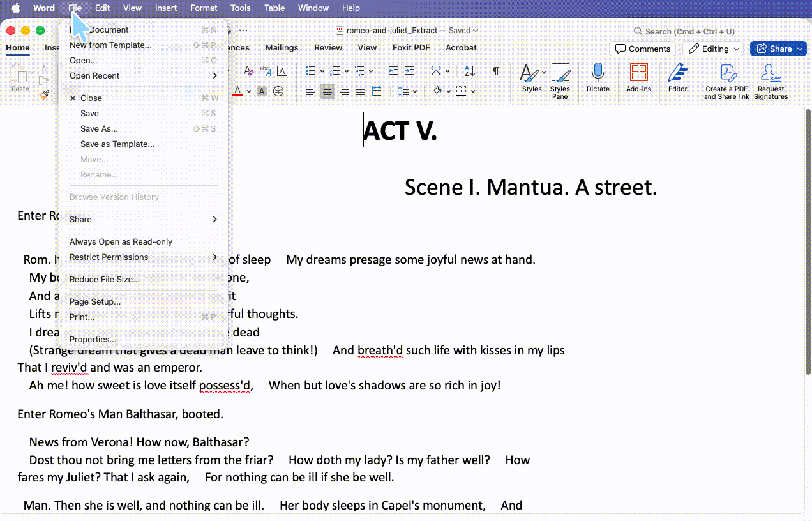Viewport: 812px width, 521px height.
Task: Click the Line Spacing icon
Action: point(403,91)
